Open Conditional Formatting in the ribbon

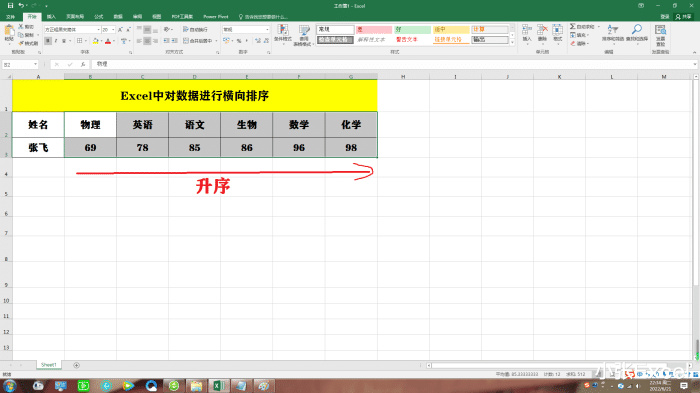(283, 34)
